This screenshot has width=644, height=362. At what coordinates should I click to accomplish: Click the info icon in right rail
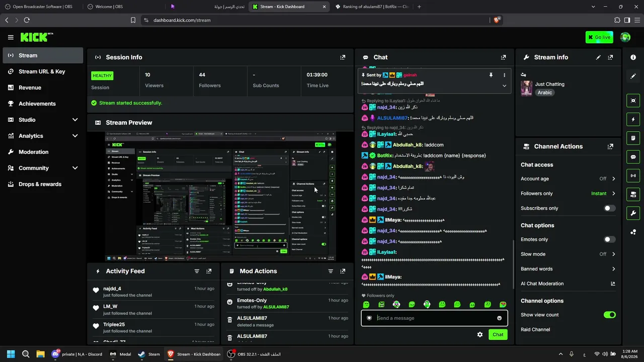point(633,57)
